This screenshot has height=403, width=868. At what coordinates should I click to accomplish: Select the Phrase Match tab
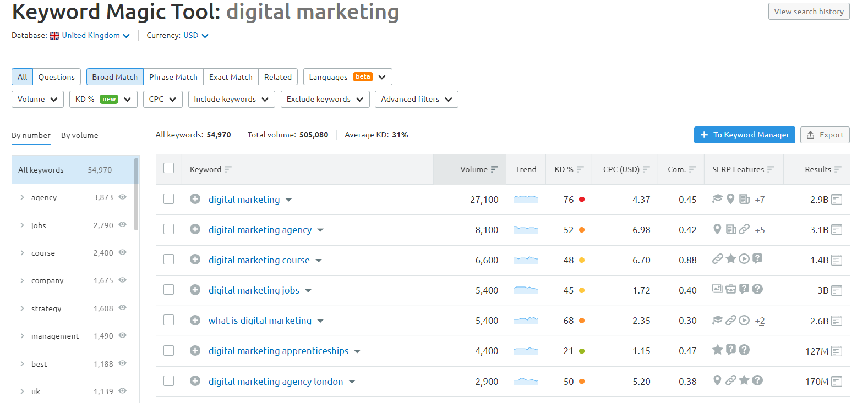coord(173,77)
